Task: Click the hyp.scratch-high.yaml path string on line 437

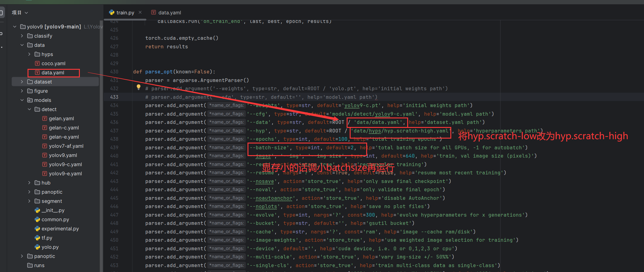Action: click(401, 131)
